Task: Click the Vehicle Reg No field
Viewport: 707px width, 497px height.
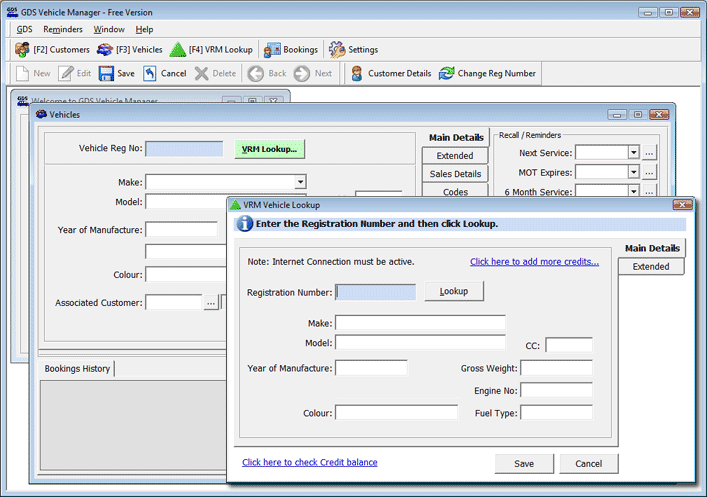Action: click(x=184, y=149)
